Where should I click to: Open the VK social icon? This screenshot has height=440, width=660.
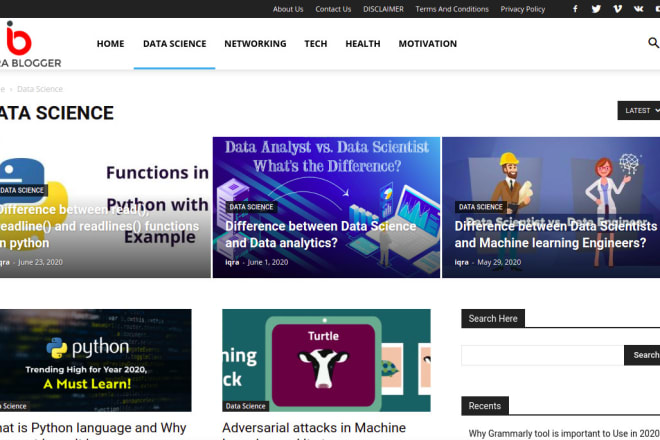(639, 9)
